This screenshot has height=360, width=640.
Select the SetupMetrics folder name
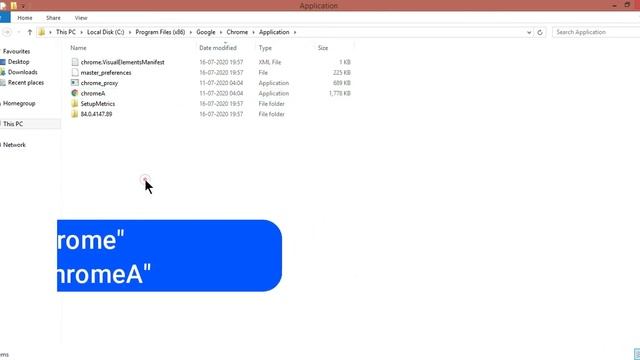click(98, 104)
